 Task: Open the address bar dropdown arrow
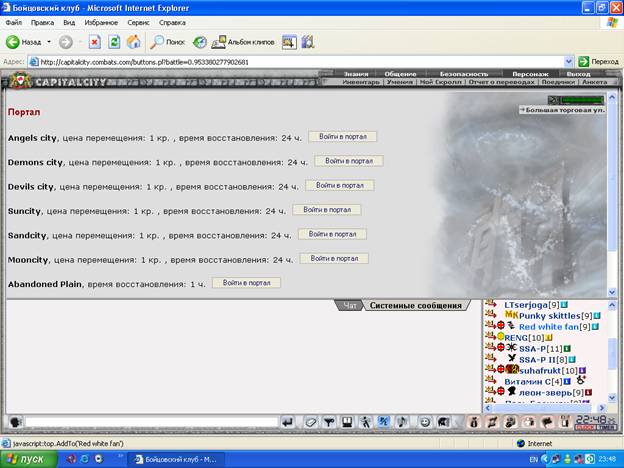point(569,62)
